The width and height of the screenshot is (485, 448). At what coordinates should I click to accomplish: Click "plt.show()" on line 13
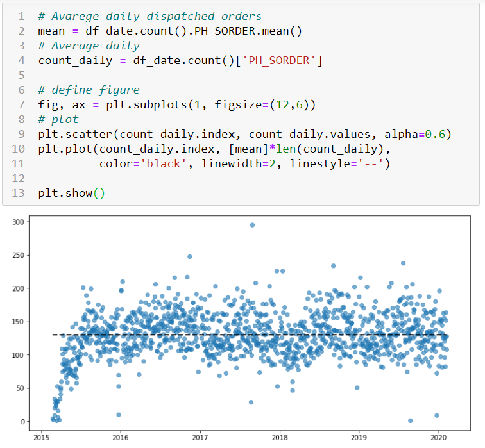tap(72, 194)
